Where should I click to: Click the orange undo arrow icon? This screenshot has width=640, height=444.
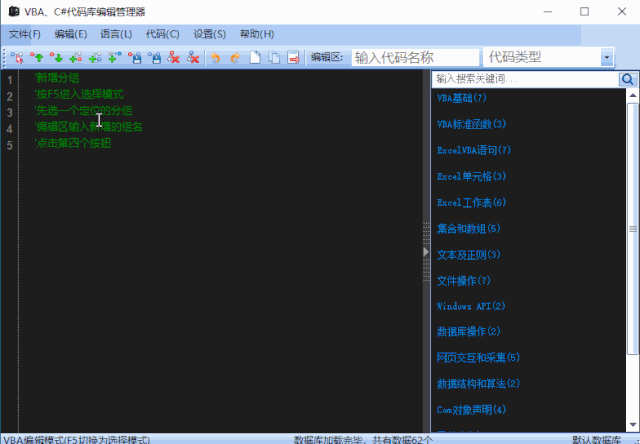216,58
